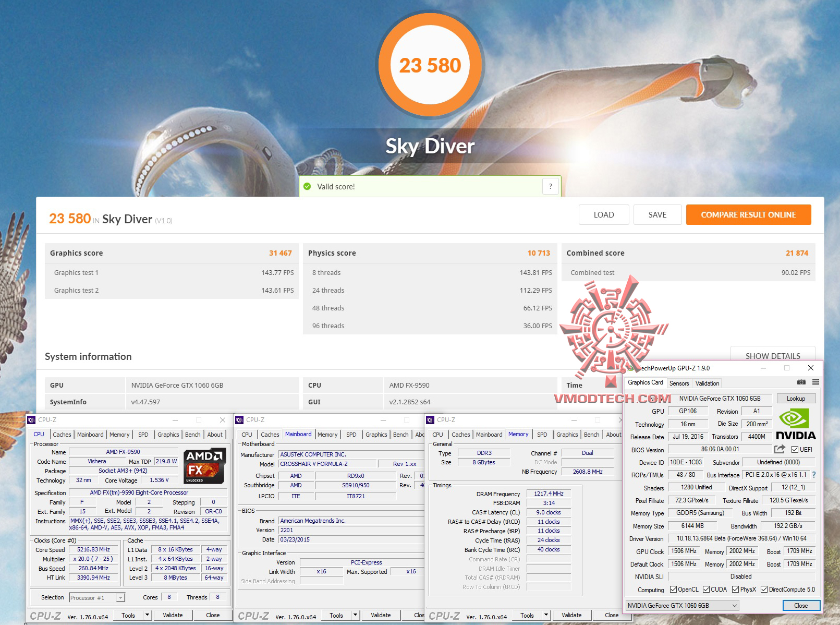
Task: Click the Core Speed value 5216.83 MHz
Action: coord(93,549)
